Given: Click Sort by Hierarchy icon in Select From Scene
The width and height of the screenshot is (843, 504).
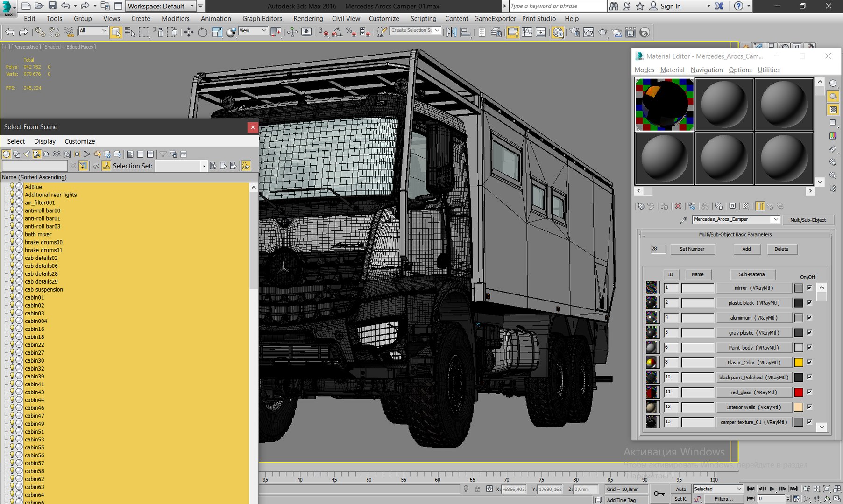Looking at the screenshot, I should [106, 166].
